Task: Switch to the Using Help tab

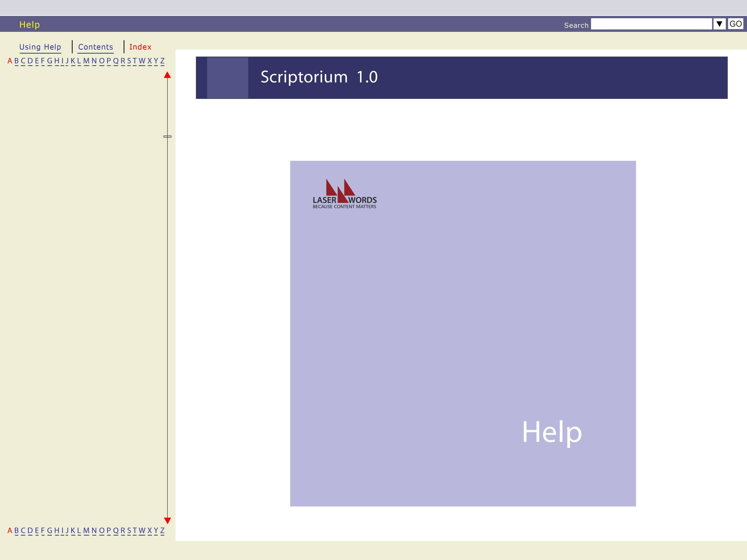Action: [x=40, y=47]
